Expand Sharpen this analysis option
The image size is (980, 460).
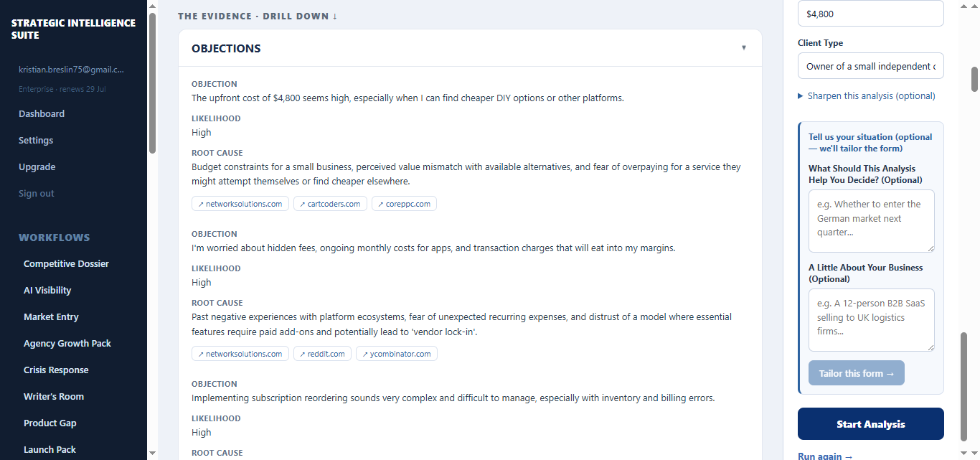[867, 95]
